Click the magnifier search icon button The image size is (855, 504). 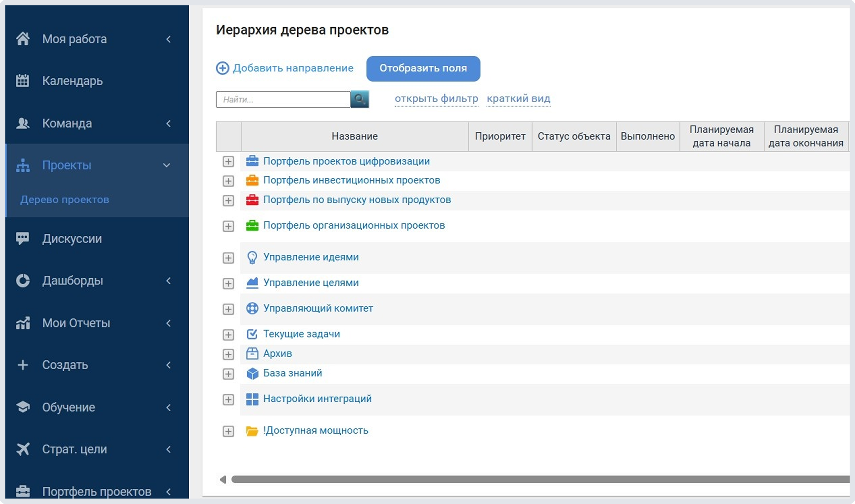(x=360, y=99)
